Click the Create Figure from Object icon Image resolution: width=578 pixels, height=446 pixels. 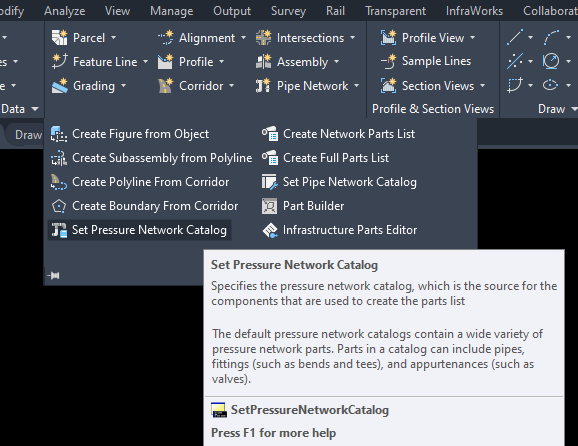coord(59,134)
